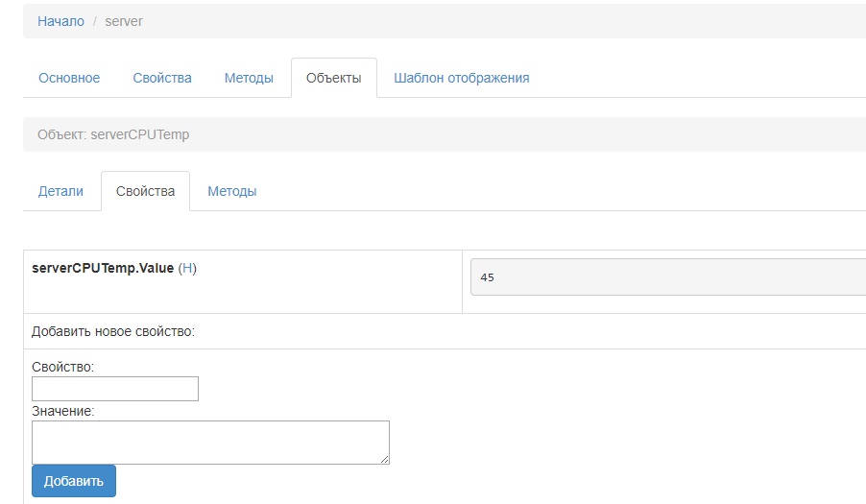Select the Объекты tab

[x=333, y=78]
